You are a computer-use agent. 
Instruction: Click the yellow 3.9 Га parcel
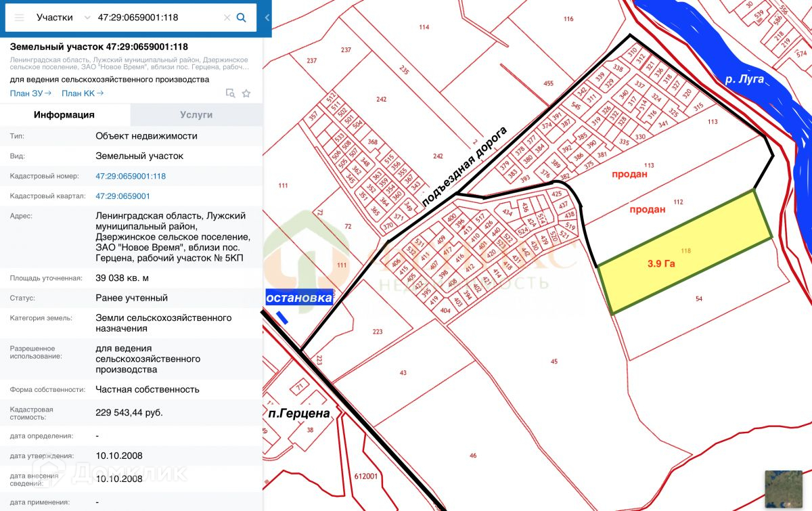684,252
